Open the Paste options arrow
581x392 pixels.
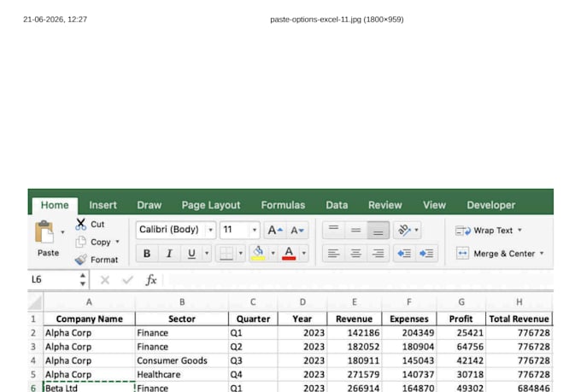coord(62,232)
